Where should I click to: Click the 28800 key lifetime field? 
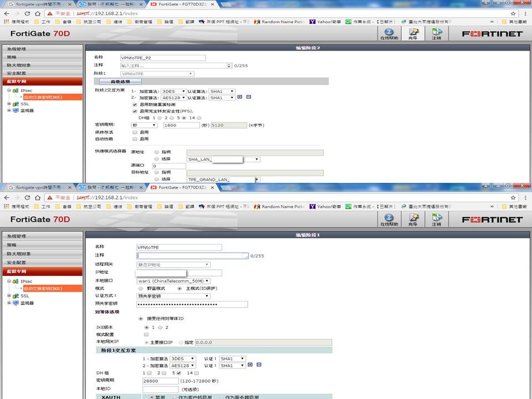click(161, 381)
